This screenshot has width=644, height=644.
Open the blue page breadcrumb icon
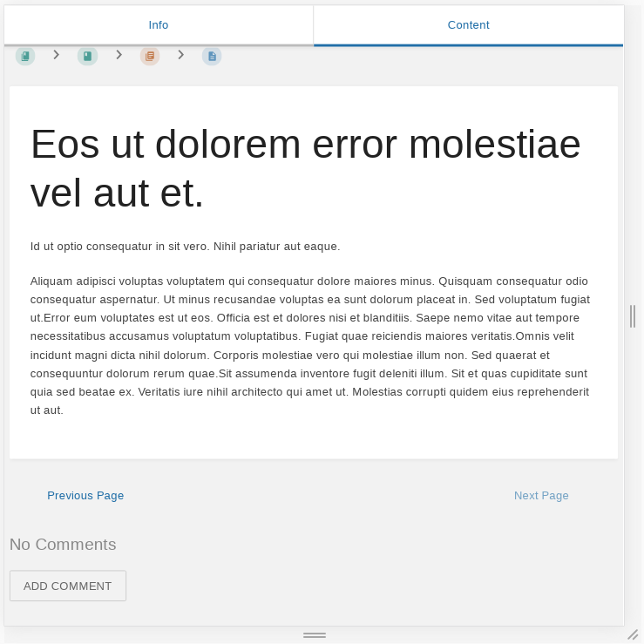[x=212, y=56]
